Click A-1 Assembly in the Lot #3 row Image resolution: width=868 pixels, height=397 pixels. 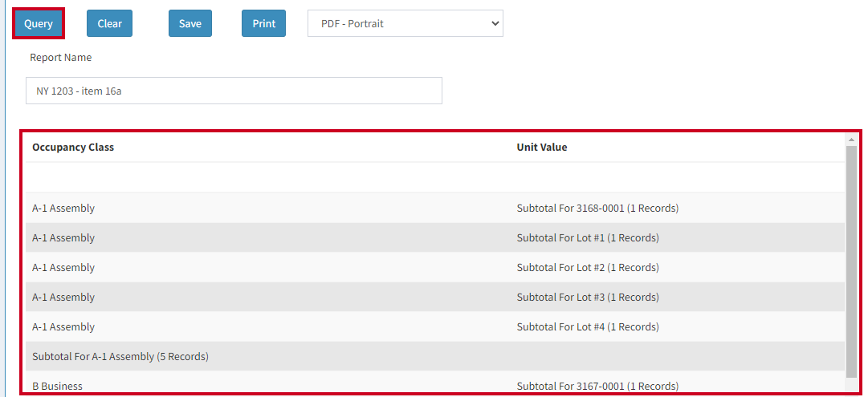(x=63, y=298)
